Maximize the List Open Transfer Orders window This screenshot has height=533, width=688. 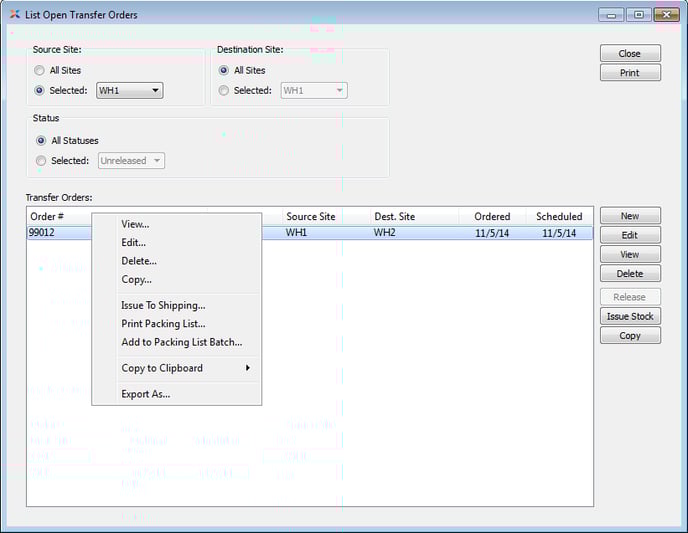coord(636,15)
